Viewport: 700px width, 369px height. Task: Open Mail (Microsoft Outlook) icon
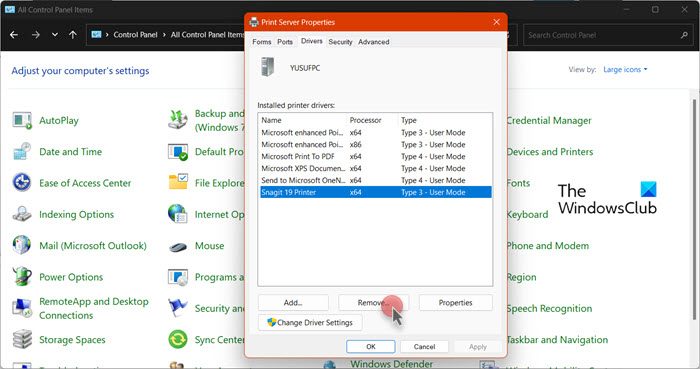coord(22,245)
